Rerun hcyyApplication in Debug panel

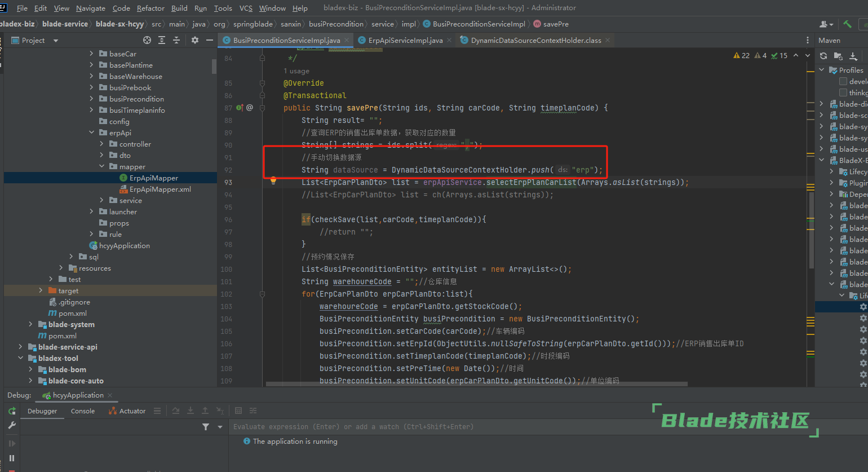(12, 411)
